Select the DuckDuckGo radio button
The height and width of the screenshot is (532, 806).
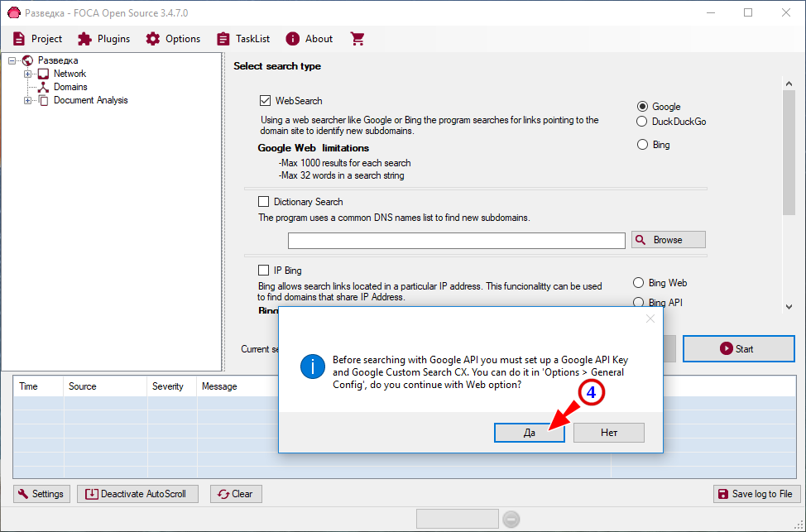coord(641,122)
